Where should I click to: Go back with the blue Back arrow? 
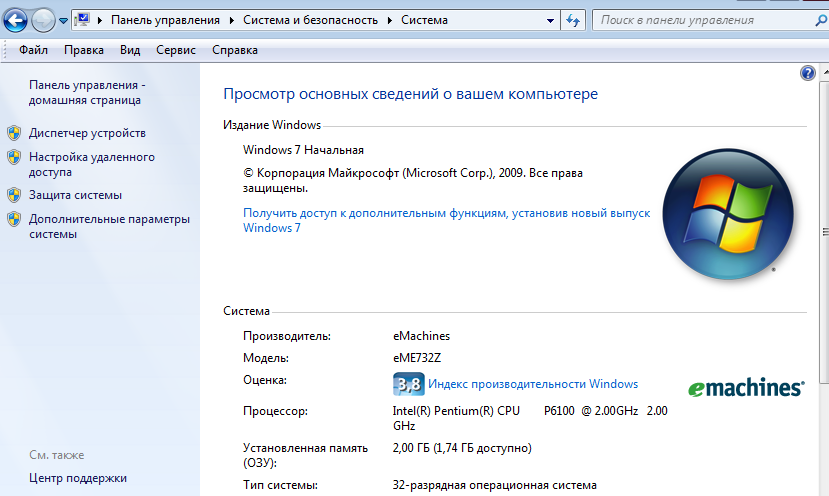tap(15, 21)
